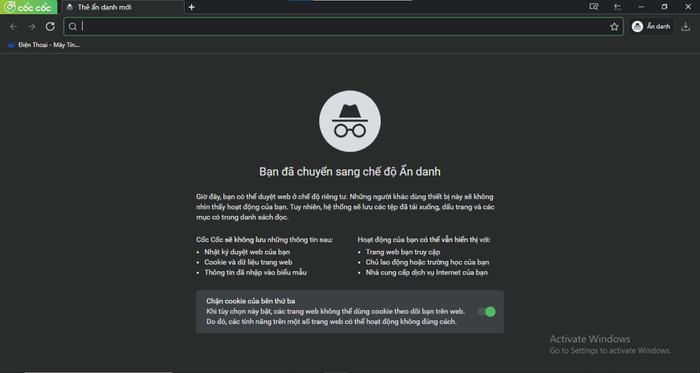The image size is (700, 373).
Task: Go back to the previous page
Action: pos(13,27)
